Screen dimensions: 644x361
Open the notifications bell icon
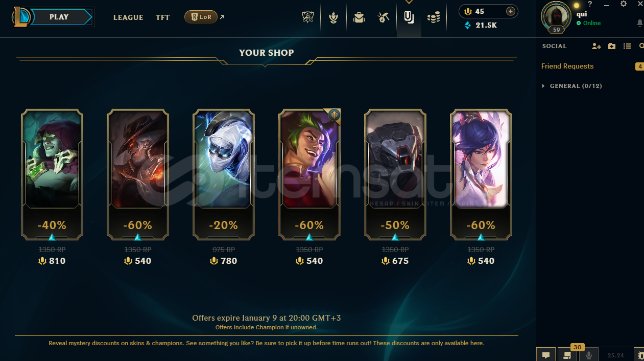click(x=640, y=23)
